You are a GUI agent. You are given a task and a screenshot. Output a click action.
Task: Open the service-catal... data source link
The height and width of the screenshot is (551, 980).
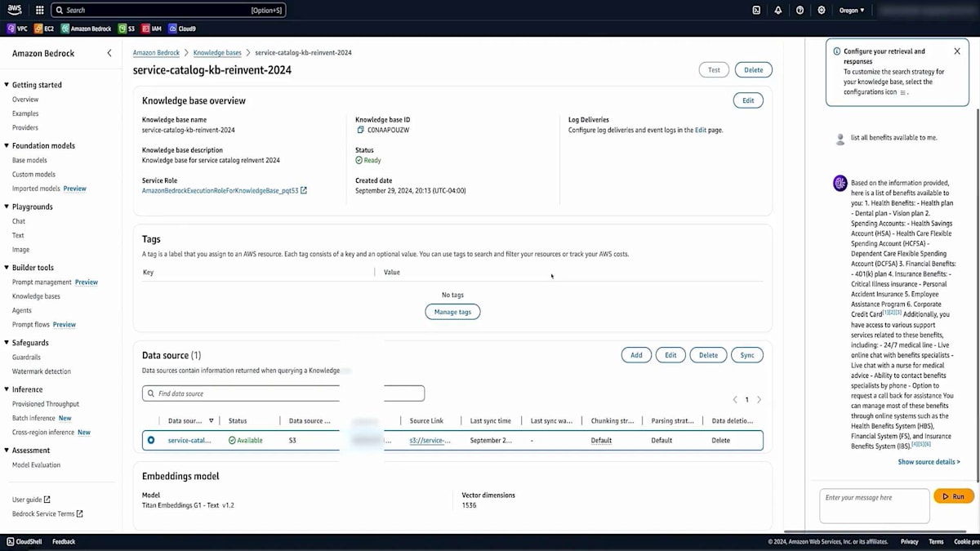pyautogui.click(x=189, y=440)
